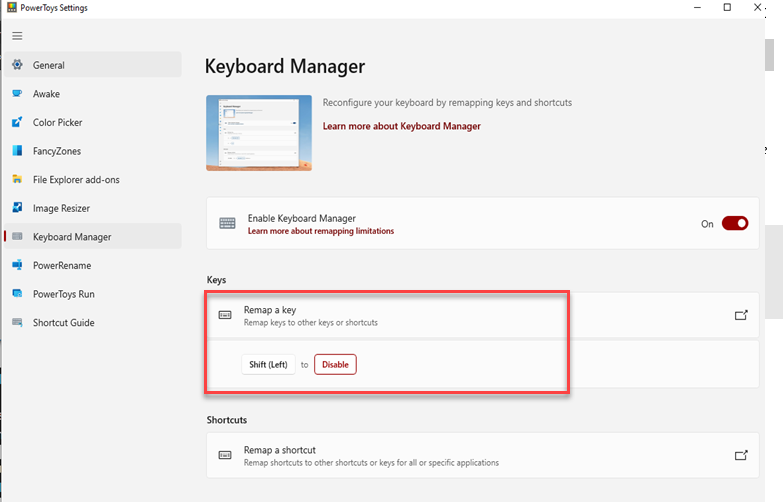Click the General gear icon in sidebar

(17, 65)
